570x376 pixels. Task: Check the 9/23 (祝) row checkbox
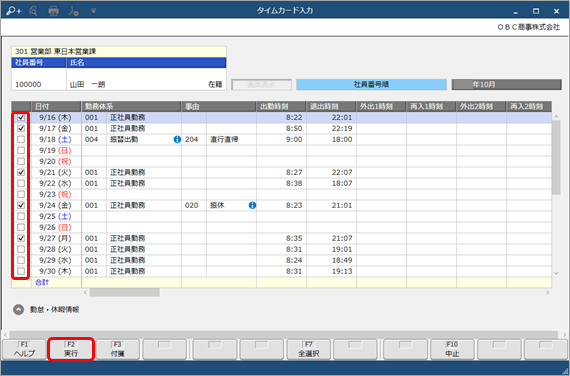coord(21,194)
